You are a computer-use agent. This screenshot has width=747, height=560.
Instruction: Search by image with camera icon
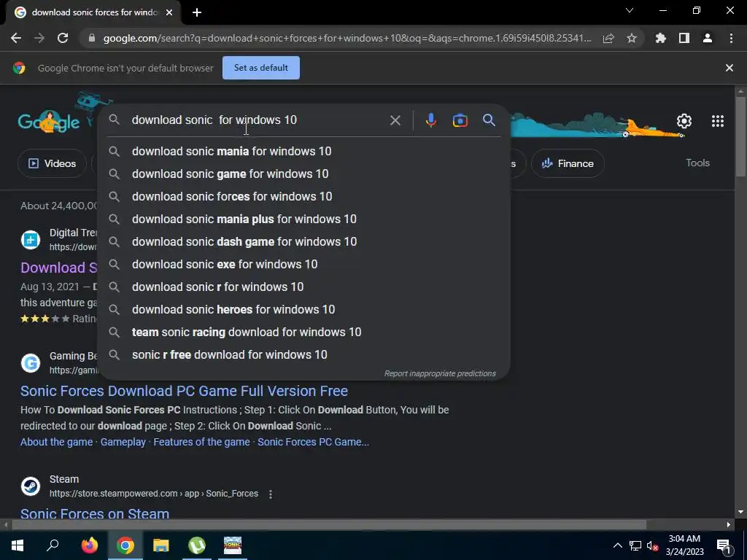[x=460, y=120]
